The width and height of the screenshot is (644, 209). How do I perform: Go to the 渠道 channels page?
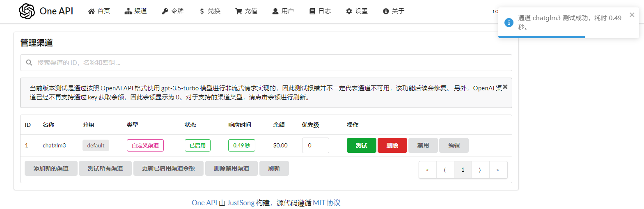click(135, 11)
